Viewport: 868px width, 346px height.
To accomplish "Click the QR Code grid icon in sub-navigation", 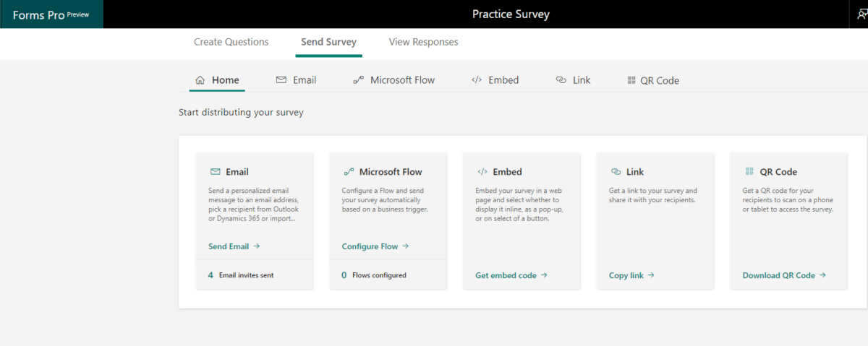I will [631, 81].
